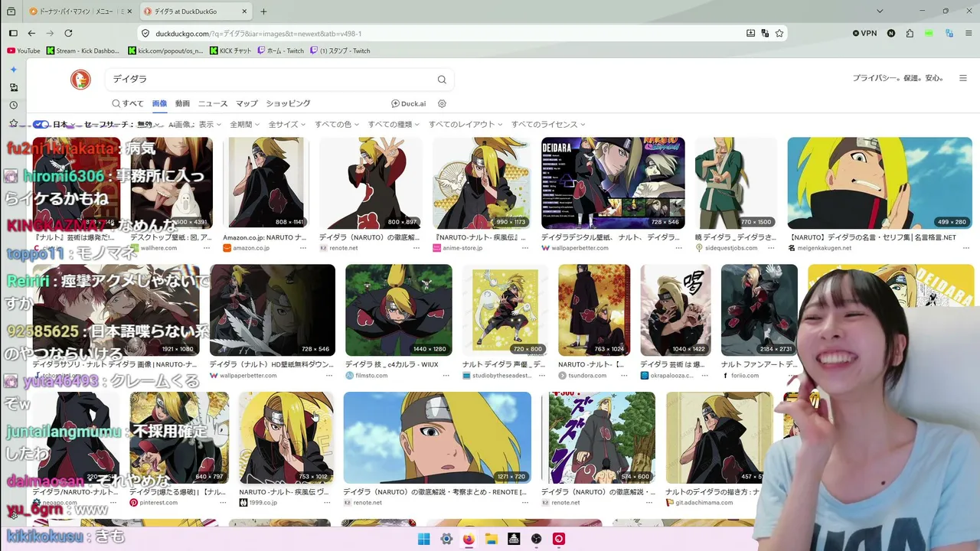Screen dimensions: 980x551
Task: Switch to the ショッピング tab
Action: coord(288,103)
